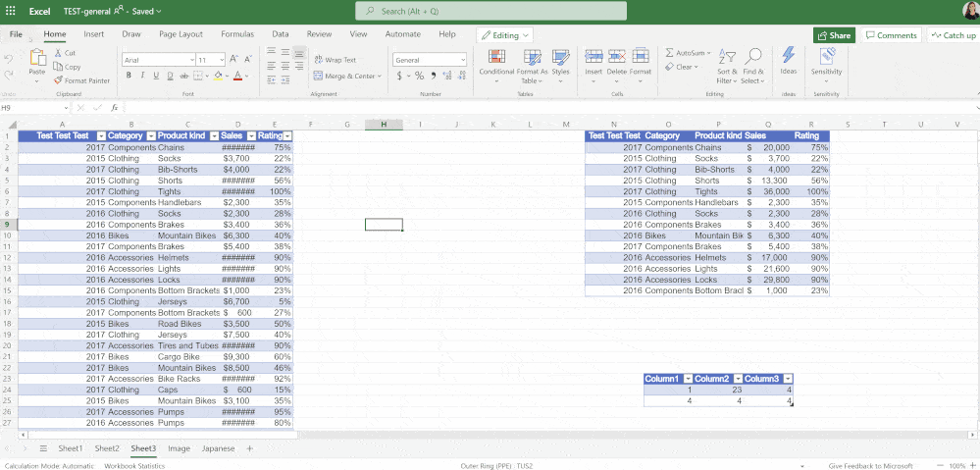Increase decimal places
The height and width of the screenshot is (470, 980).
pos(447,76)
